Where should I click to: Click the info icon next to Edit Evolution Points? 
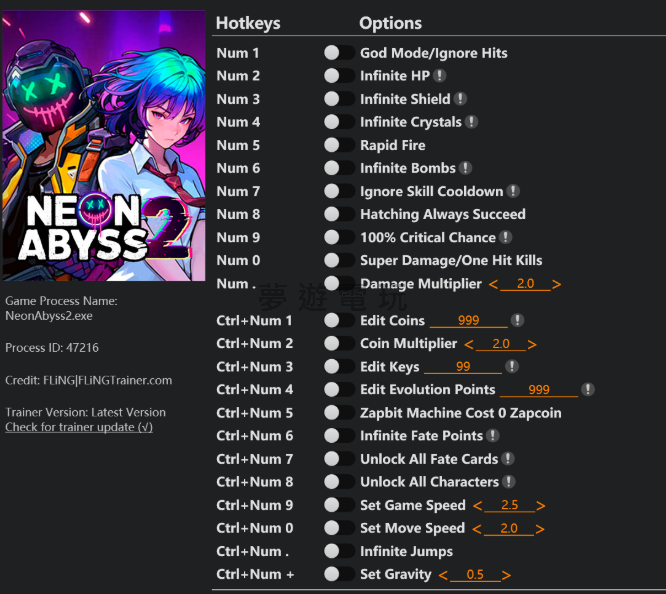(x=588, y=390)
